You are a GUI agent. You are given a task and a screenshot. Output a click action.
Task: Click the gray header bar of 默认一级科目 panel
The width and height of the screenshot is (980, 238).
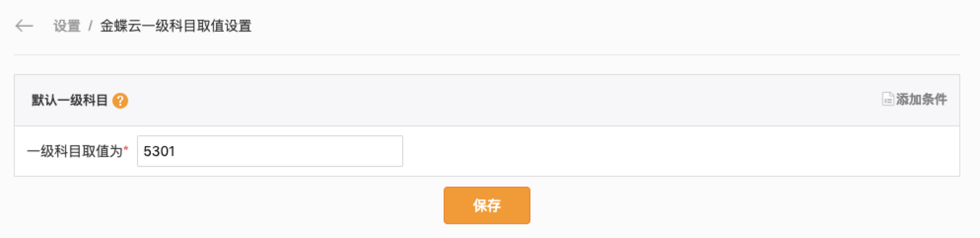487,100
